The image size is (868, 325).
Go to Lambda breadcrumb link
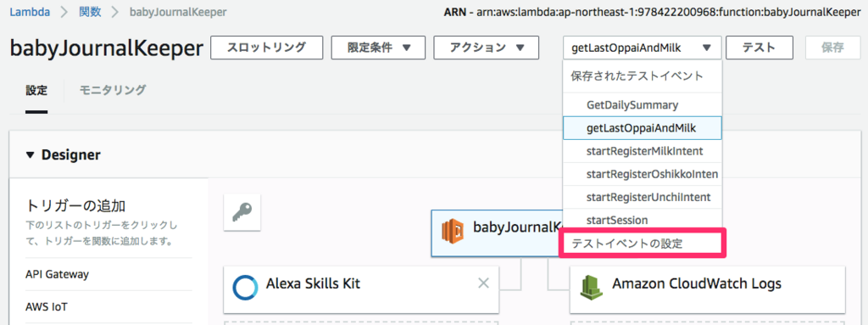coord(30,12)
